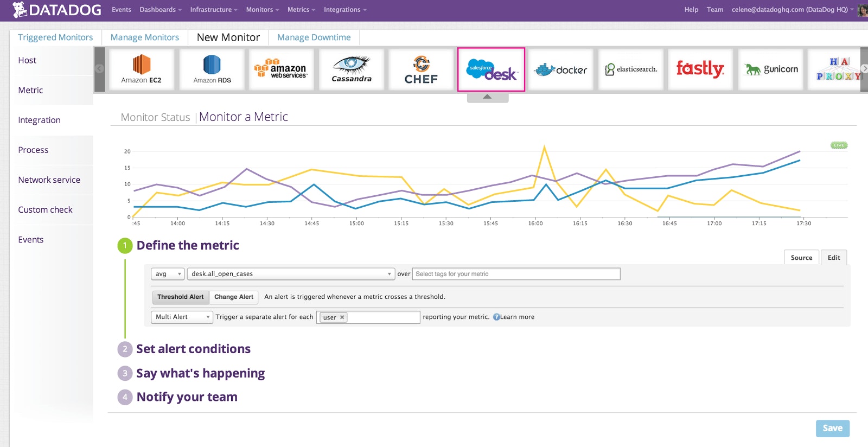Click the Select tags input field

pos(515,274)
